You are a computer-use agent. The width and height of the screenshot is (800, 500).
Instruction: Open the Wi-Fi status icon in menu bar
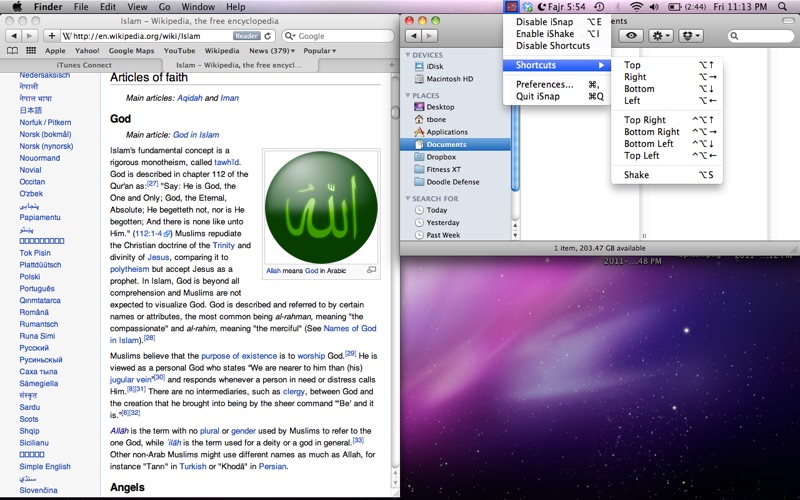pyautogui.click(x=636, y=7)
